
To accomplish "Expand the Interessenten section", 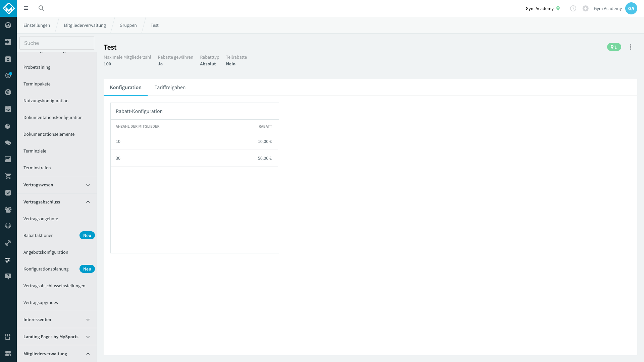I will click(57, 320).
